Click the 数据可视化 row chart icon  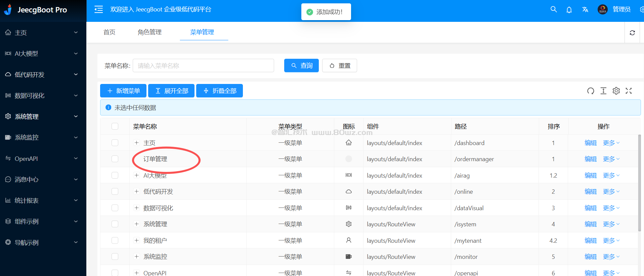point(349,208)
